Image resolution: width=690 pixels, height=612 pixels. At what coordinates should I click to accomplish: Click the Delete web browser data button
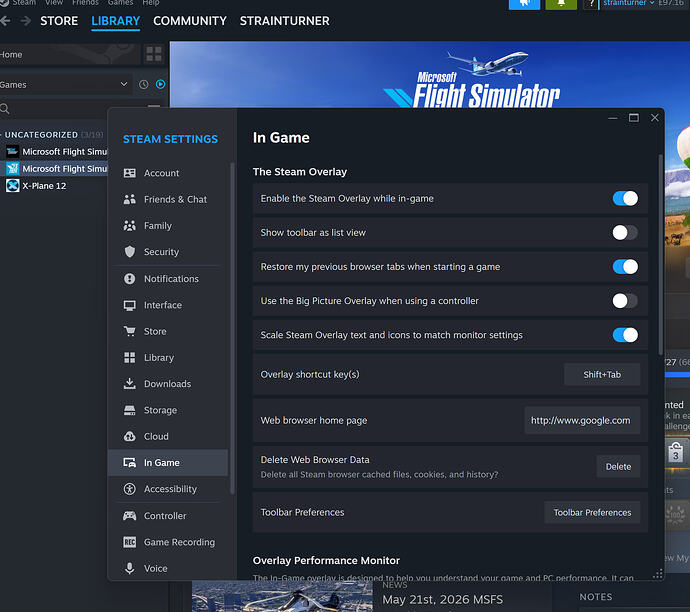618,466
